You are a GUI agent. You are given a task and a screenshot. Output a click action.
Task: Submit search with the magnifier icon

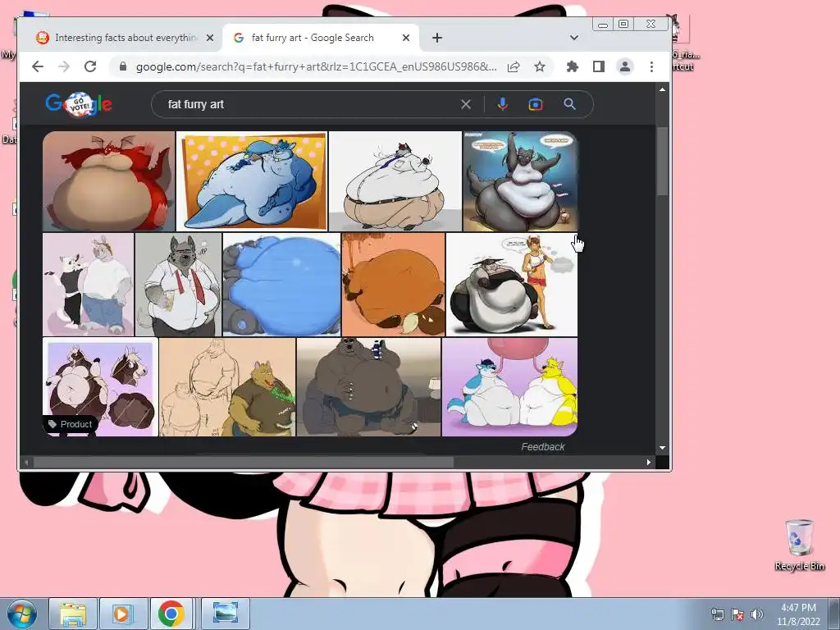coord(569,104)
